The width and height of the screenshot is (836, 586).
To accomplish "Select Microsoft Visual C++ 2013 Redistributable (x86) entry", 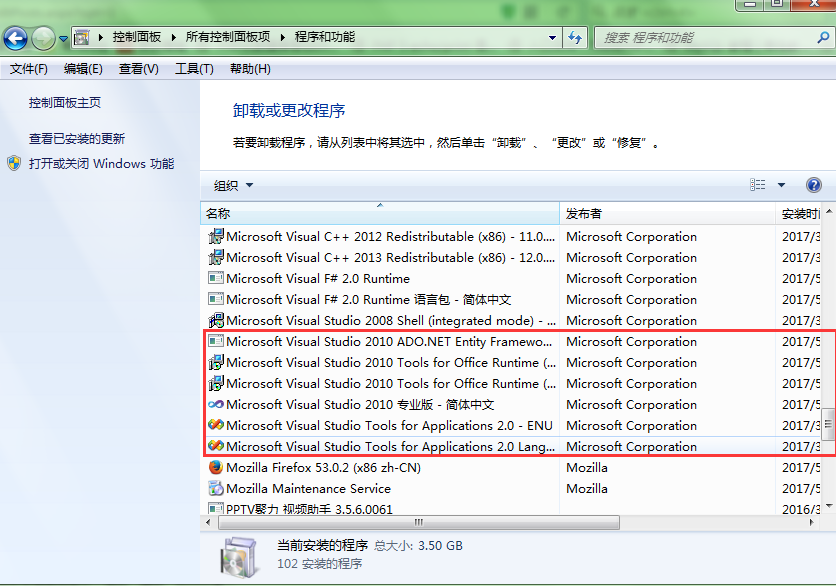I will coord(390,258).
